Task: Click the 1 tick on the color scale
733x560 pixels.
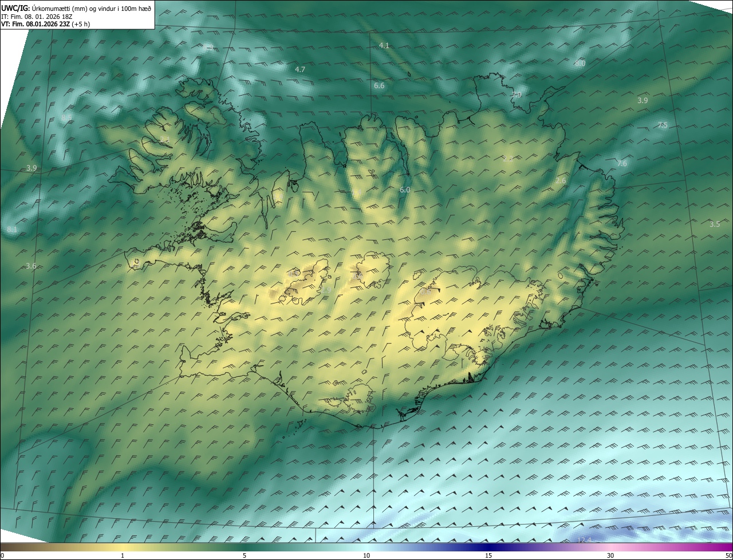Action: tap(123, 555)
